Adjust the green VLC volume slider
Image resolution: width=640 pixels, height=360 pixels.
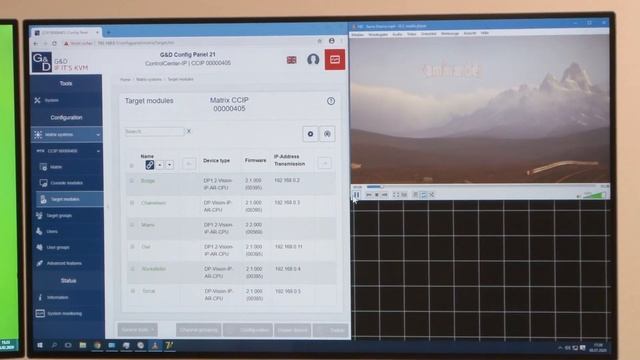click(595, 196)
